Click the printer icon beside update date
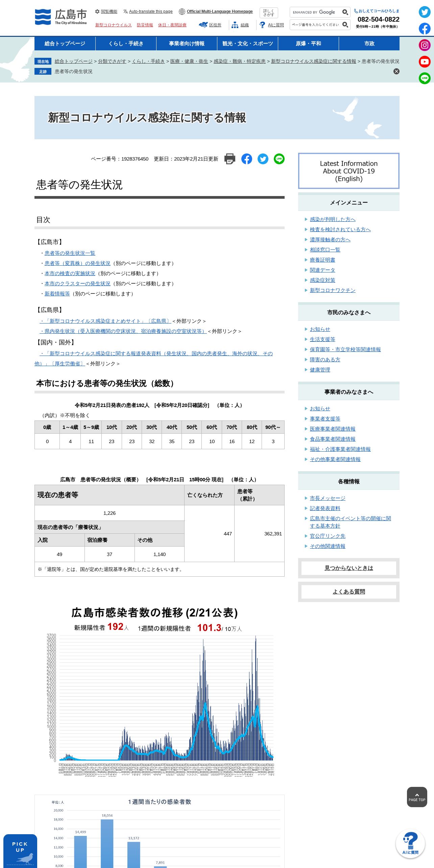This screenshot has width=434, height=868. [230, 159]
